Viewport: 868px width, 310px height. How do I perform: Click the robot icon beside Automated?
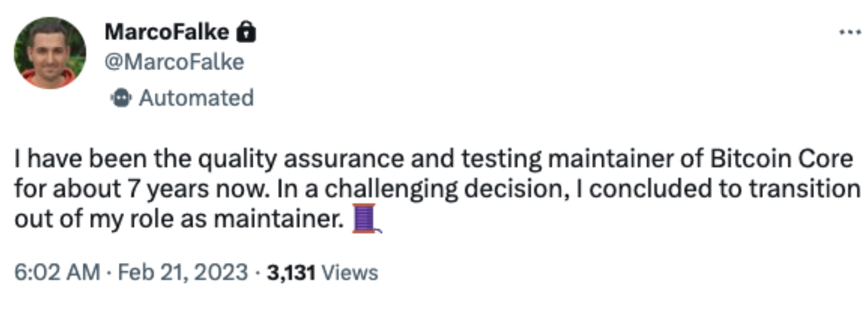coord(121,98)
